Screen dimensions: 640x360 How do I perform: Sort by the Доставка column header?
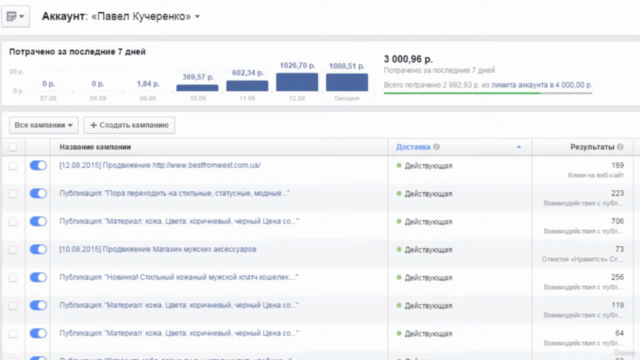(413, 147)
